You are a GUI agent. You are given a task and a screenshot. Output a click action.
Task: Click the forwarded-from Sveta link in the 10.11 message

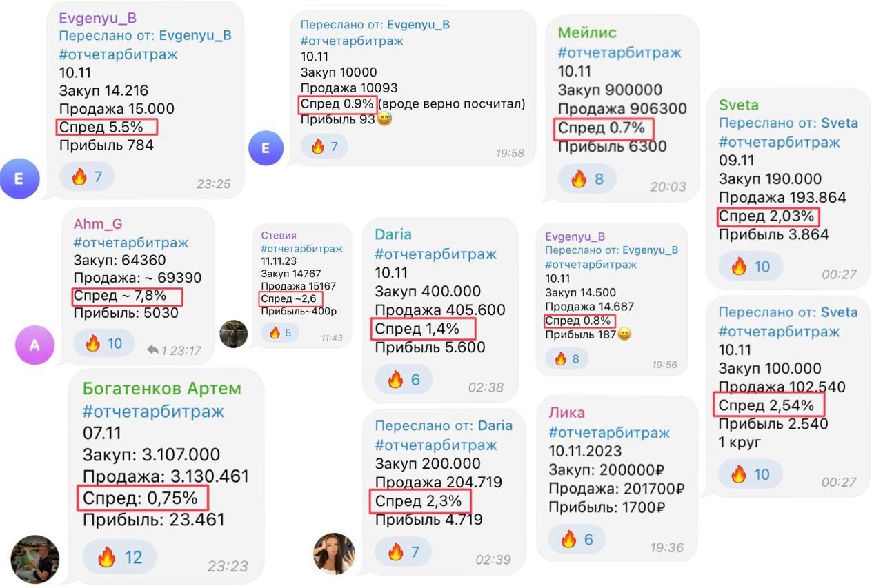[x=839, y=312]
